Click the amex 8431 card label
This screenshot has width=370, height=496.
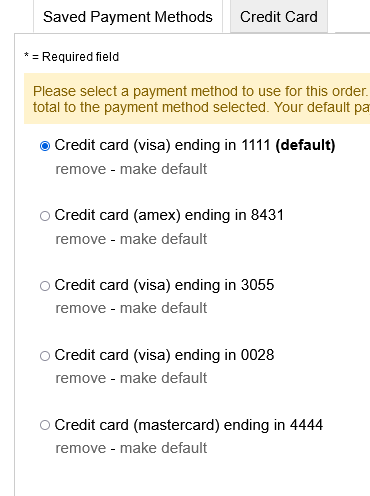pos(169,215)
